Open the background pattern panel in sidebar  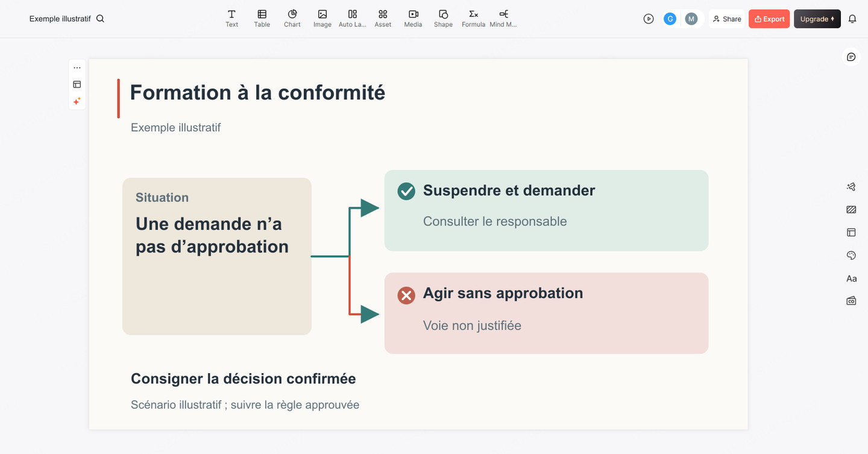coord(851,210)
